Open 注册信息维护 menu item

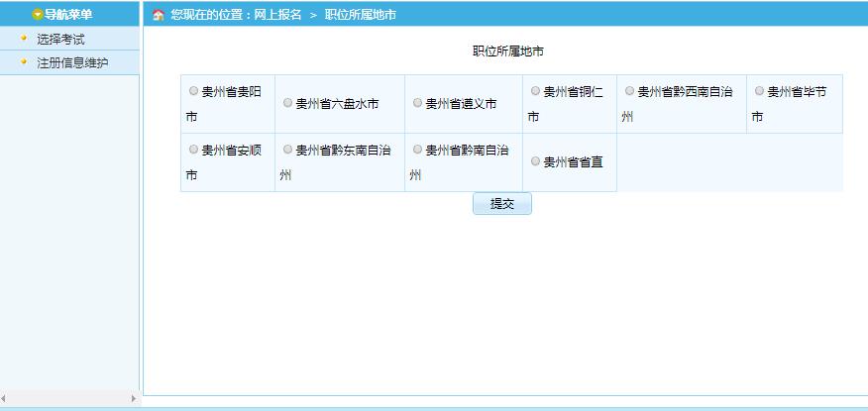point(72,63)
